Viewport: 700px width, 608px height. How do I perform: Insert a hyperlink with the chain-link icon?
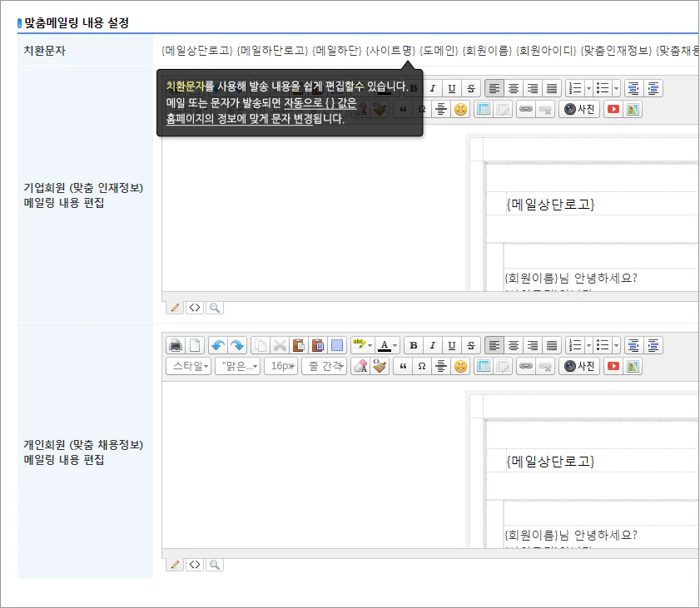pyautogui.click(x=528, y=366)
